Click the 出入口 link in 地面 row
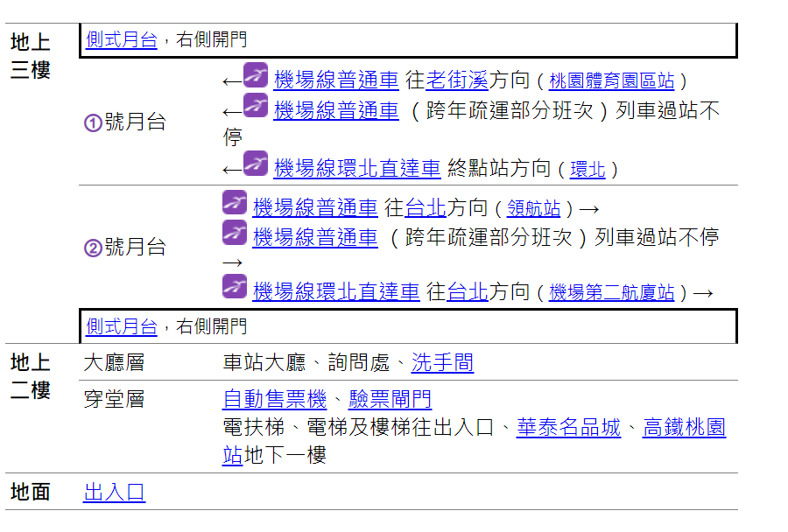 tap(114, 493)
